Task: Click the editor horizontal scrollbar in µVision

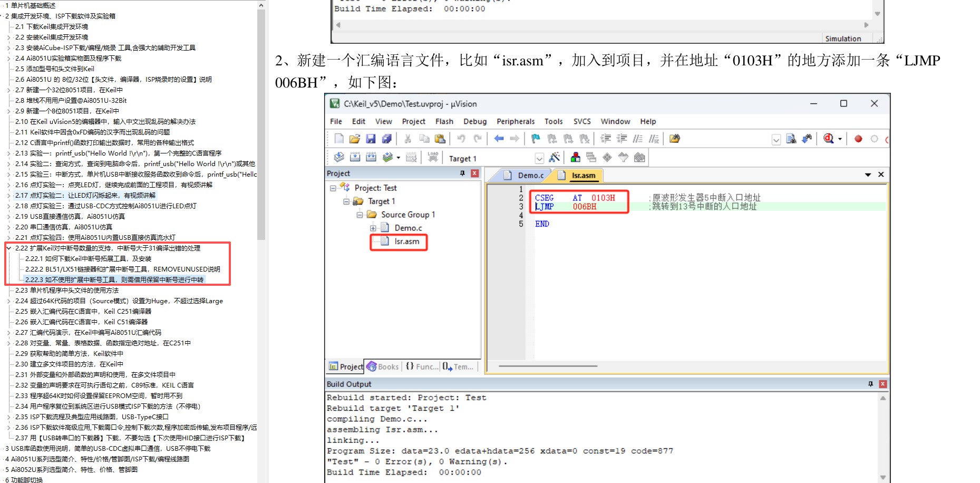Action: point(548,366)
